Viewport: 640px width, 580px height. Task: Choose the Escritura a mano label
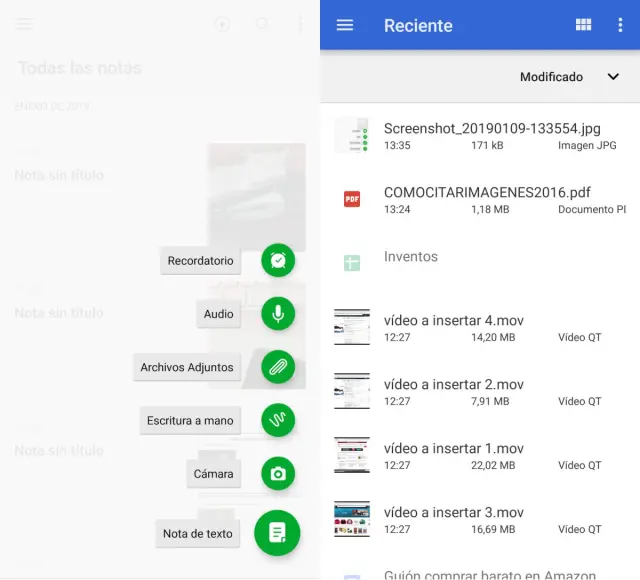click(190, 421)
